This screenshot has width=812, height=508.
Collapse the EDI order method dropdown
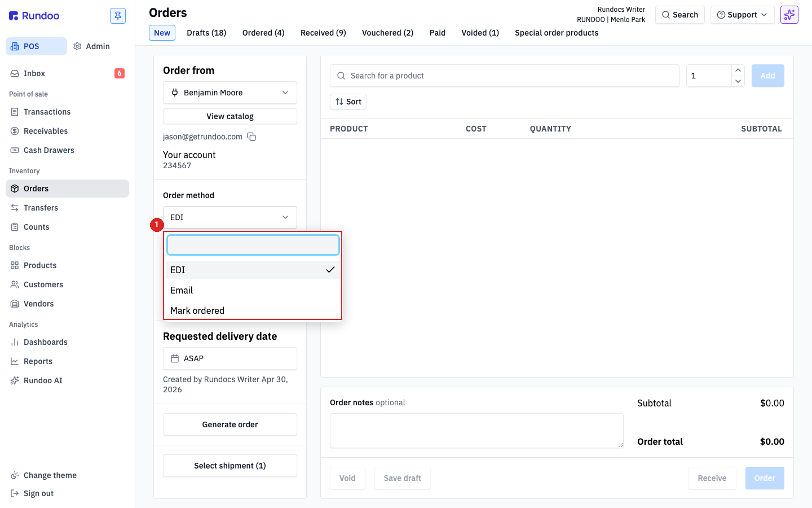click(x=230, y=217)
